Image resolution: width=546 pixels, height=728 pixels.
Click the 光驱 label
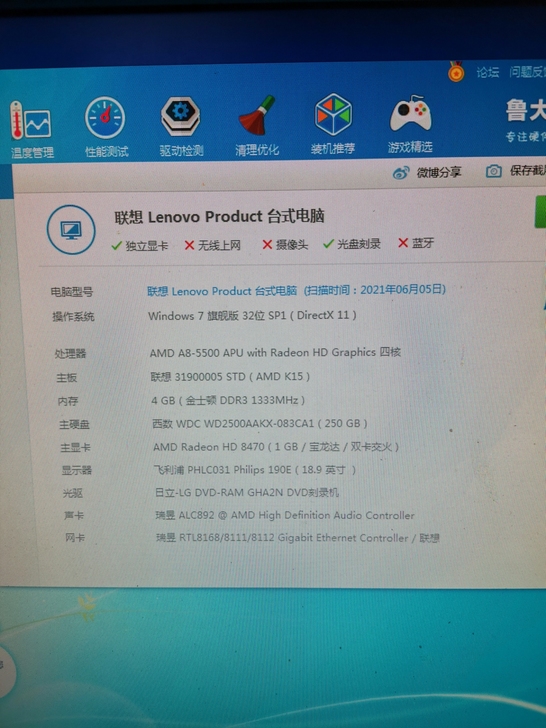tap(73, 493)
